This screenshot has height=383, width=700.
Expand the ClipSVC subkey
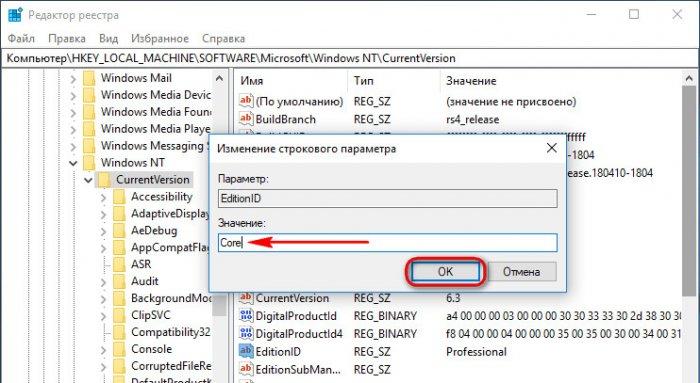(x=103, y=316)
